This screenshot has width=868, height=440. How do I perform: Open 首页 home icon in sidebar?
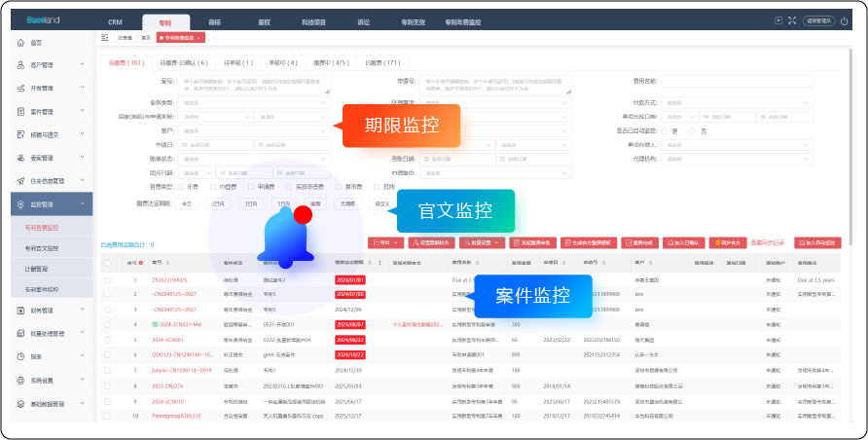point(21,43)
